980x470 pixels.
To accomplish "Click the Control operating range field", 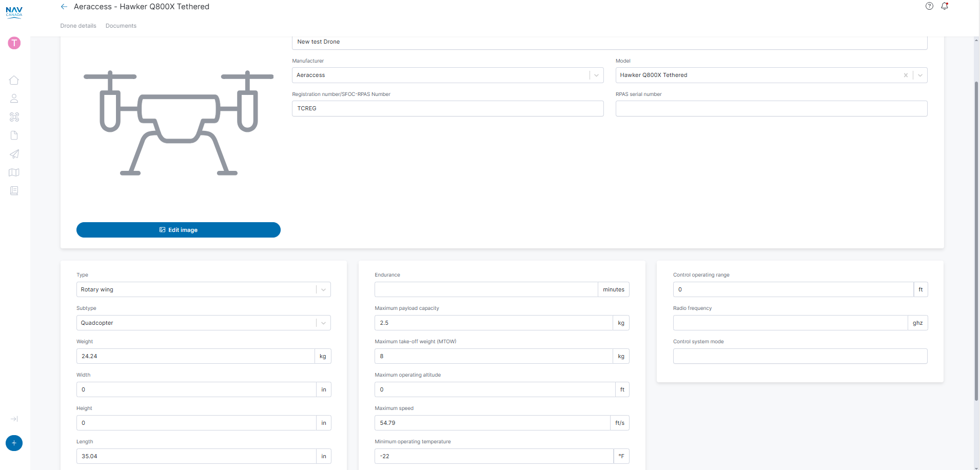I will pos(793,289).
